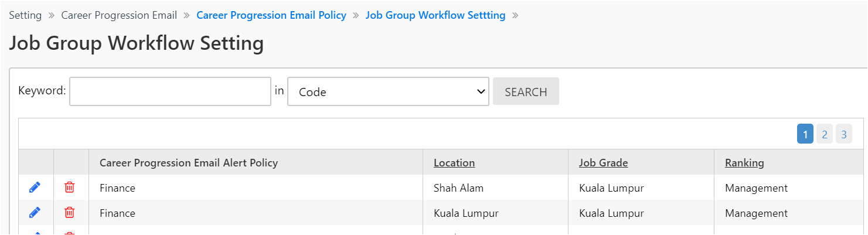This screenshot has height=235, width=868.
Task: Click the Career Progression Email Alert Policy header
Action: coord(189,163)
